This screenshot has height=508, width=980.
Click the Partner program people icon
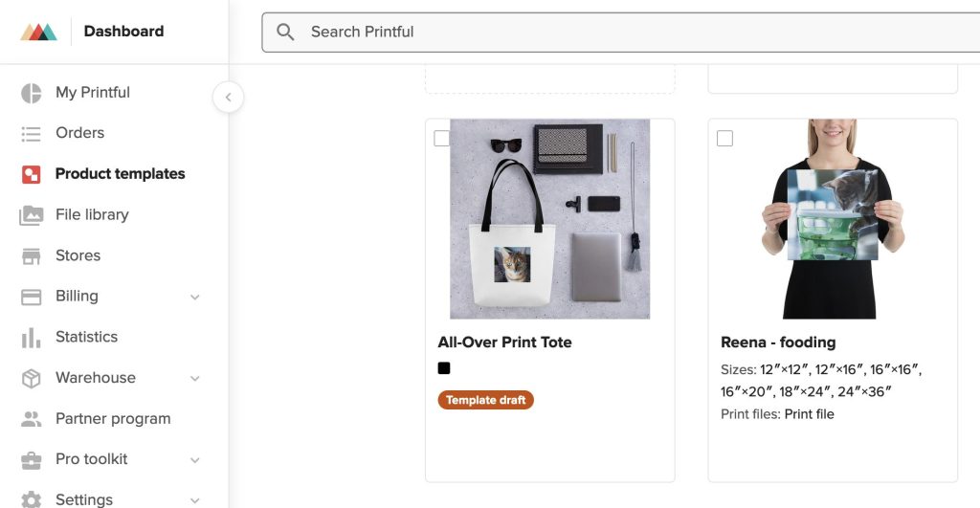point(32,419)
